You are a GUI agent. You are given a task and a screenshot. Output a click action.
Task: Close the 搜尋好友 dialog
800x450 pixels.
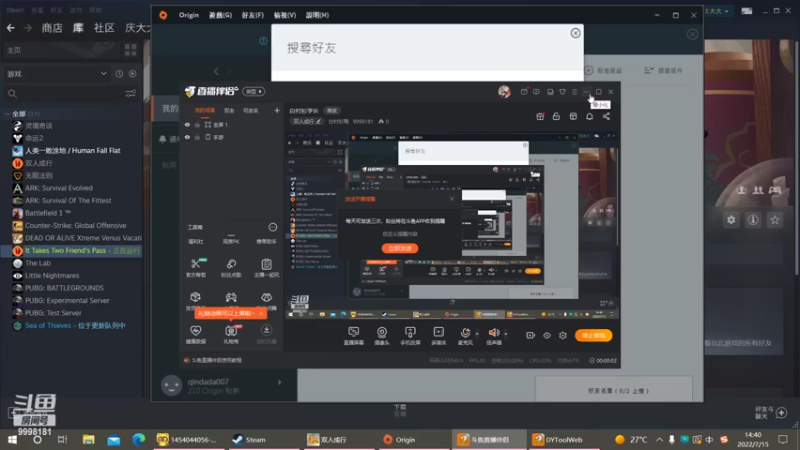(x=576, y=33)
